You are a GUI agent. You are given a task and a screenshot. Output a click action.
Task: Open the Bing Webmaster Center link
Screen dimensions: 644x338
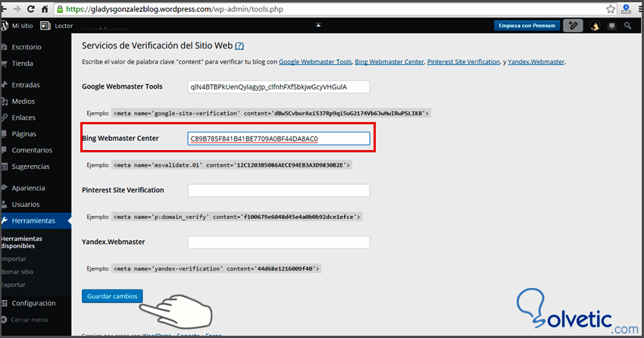pyautogui.click(x=389, y=61)
